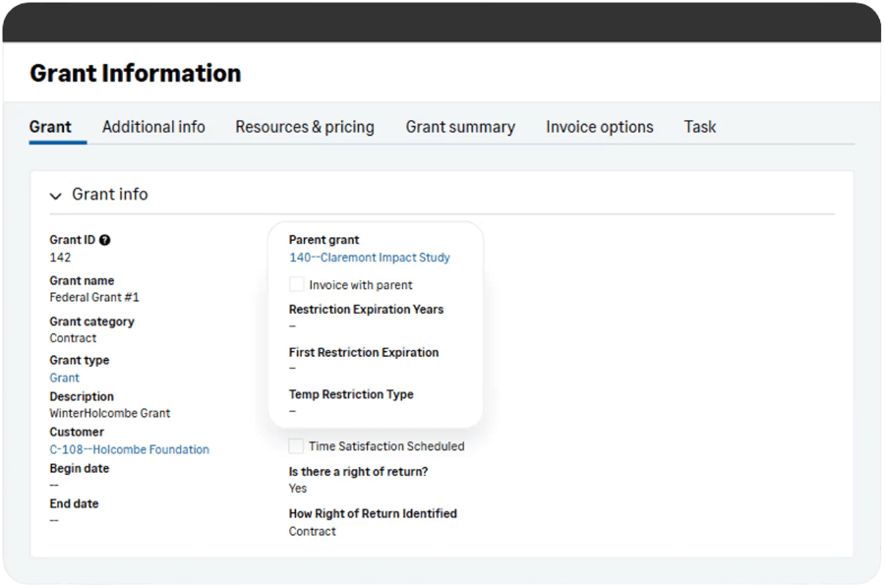Select the grant name Federal Grant #1
The image size is (885, 588).
click(94, 297)
